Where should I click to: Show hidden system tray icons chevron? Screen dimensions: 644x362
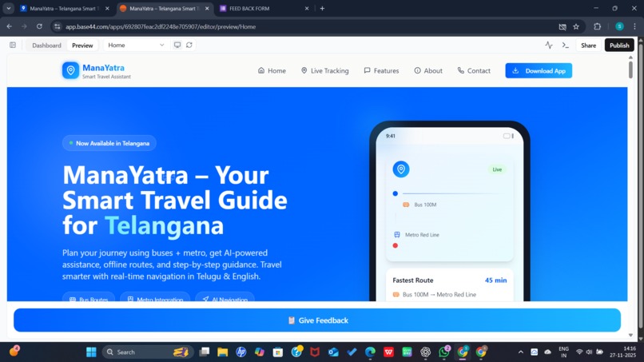click(520, 352)
